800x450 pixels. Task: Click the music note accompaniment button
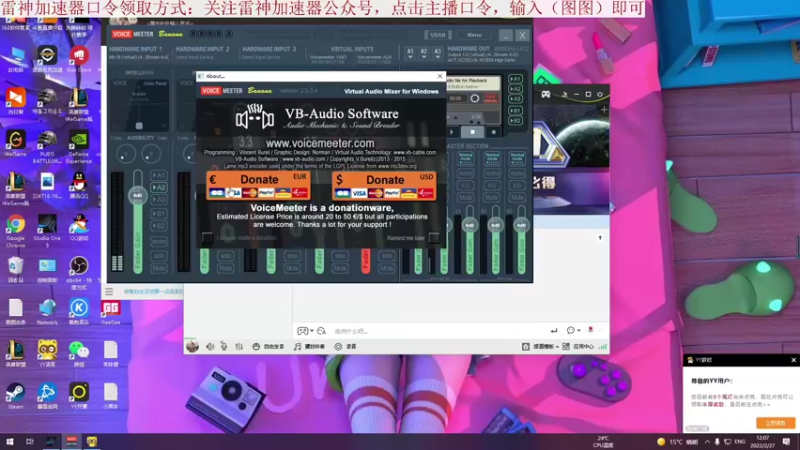[x=309, y=346]
